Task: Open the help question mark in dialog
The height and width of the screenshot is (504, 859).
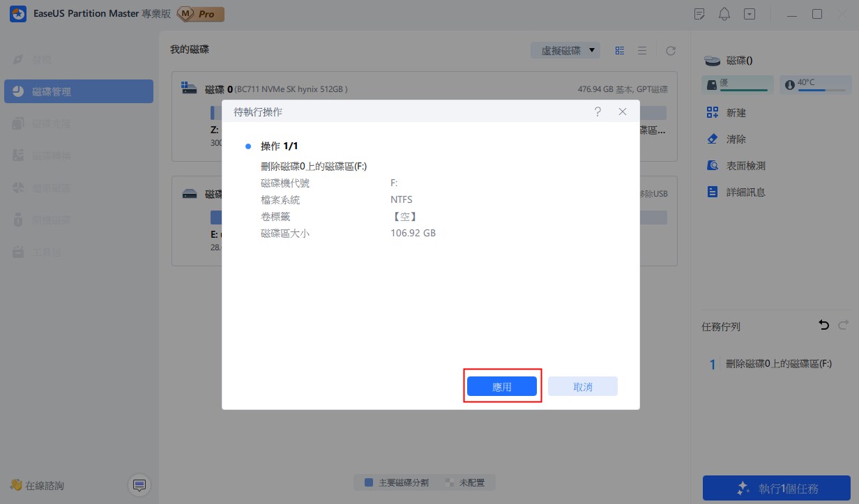Action: tap(598, 112)
